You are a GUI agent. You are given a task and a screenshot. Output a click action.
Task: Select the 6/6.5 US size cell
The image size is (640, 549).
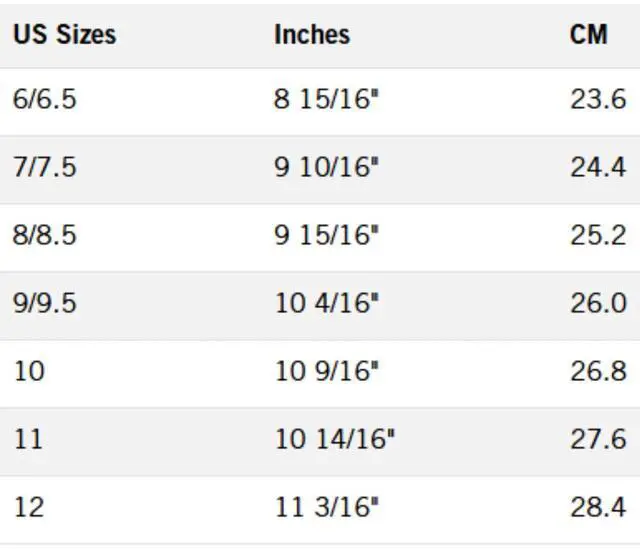(x=45, y=100)
